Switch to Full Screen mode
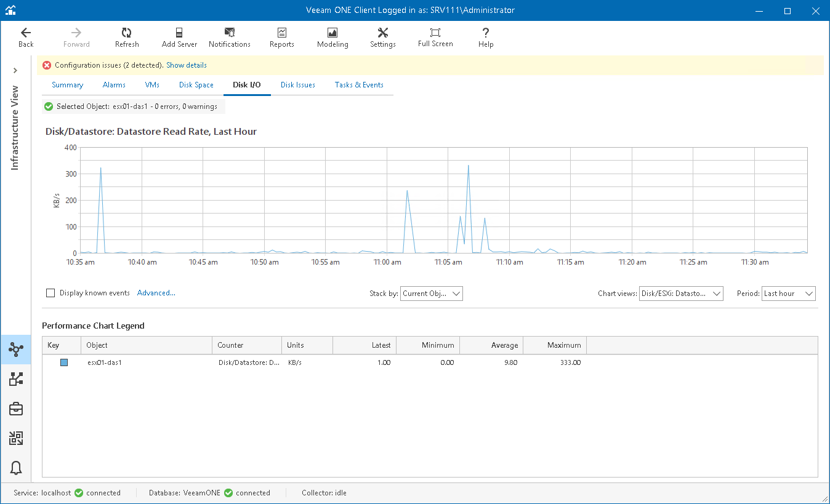 pyautogui.click(x=435, y=38)
